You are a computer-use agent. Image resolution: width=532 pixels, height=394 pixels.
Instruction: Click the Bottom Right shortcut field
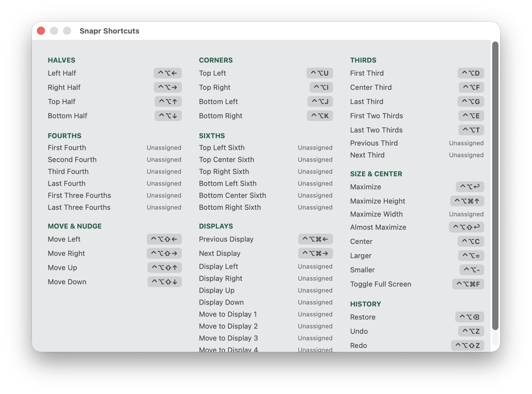click(320, 116)
